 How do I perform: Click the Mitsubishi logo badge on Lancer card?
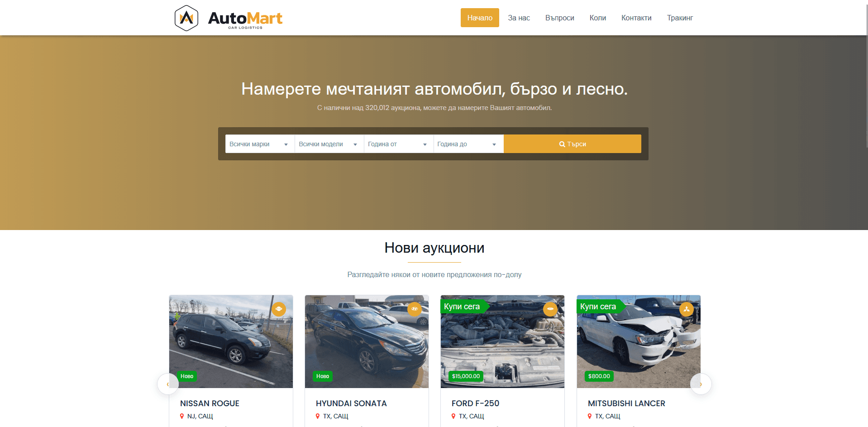687,309
